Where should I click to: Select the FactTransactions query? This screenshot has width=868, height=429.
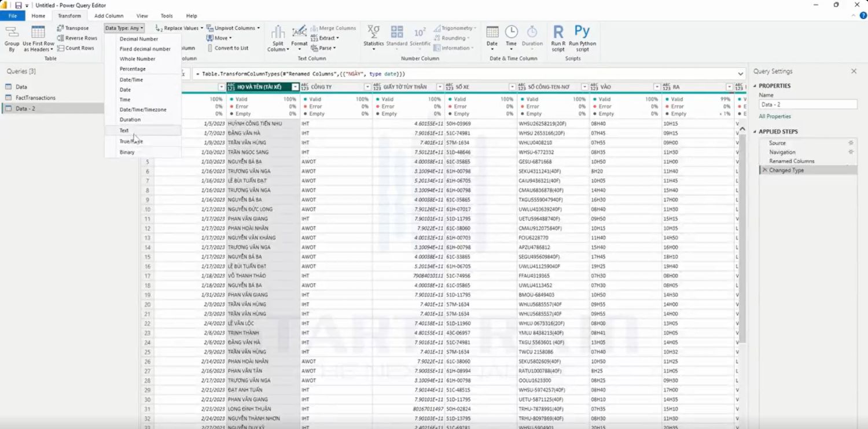[35, 98]
